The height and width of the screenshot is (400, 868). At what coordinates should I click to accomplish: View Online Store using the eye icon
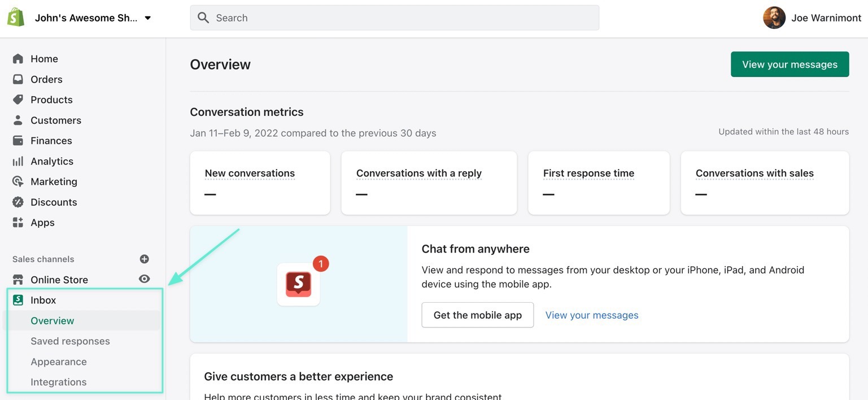[x=145, y=279]
